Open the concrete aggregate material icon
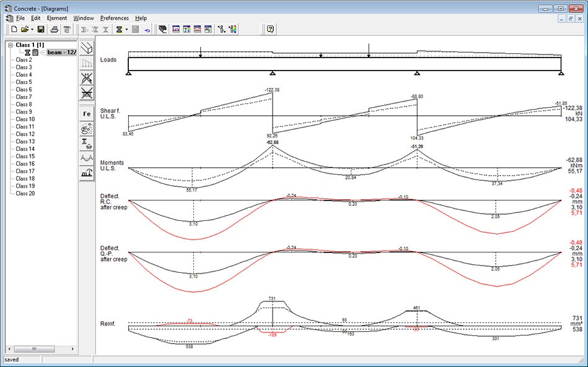588x367 pixels. point(87,129)
